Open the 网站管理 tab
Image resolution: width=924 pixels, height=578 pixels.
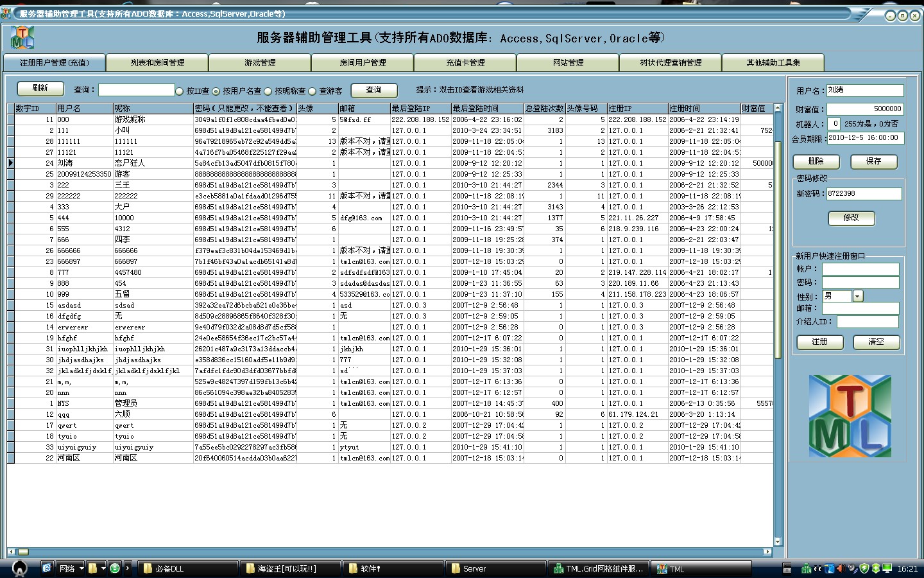(568, 63)
